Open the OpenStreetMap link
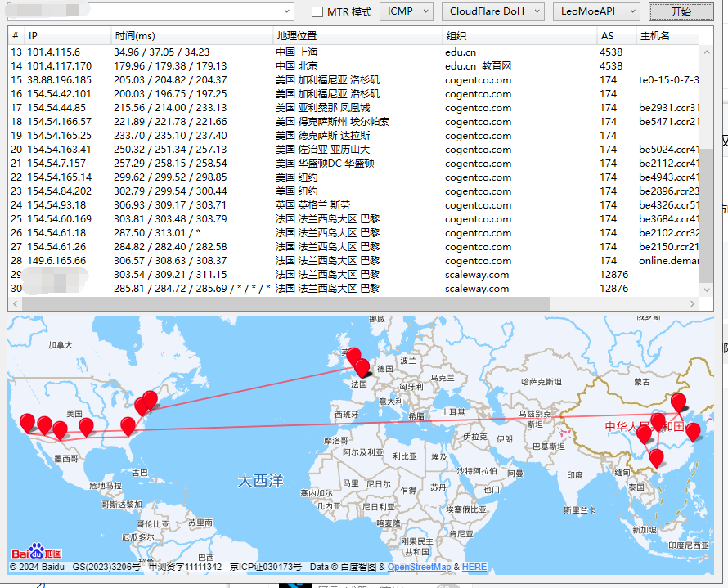 coord(419,567)
